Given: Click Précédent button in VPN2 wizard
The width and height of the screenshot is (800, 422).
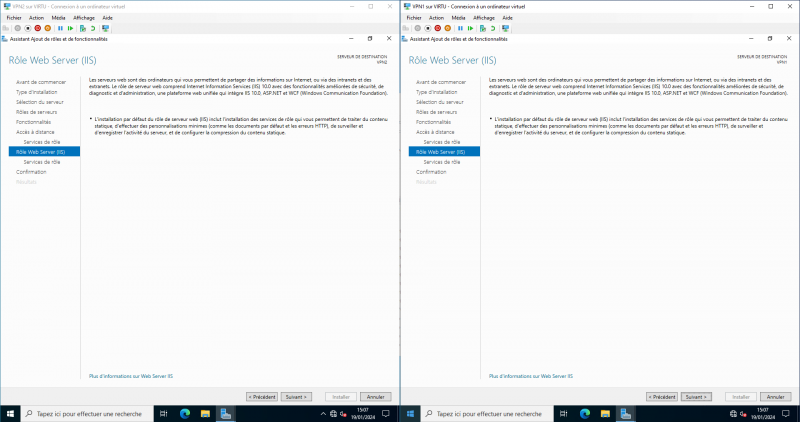Looking at the screenshot, I should pyautogui.click(x=262, y=397).
